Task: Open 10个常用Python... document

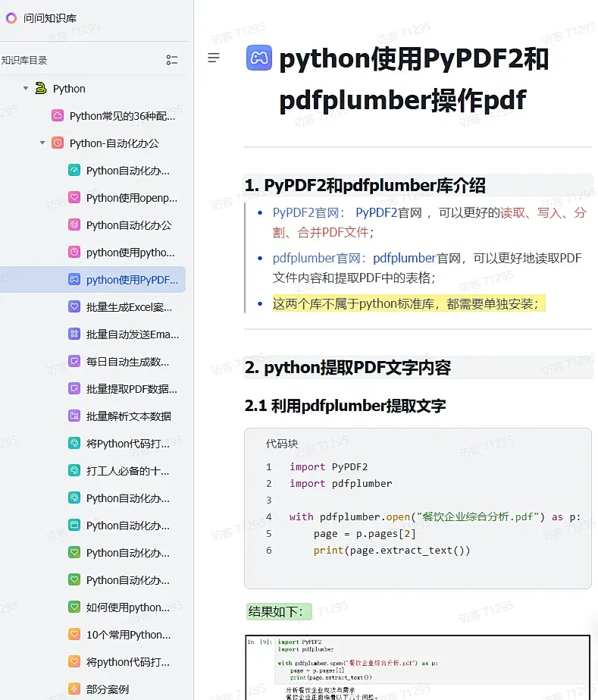Action: [129, 635]
